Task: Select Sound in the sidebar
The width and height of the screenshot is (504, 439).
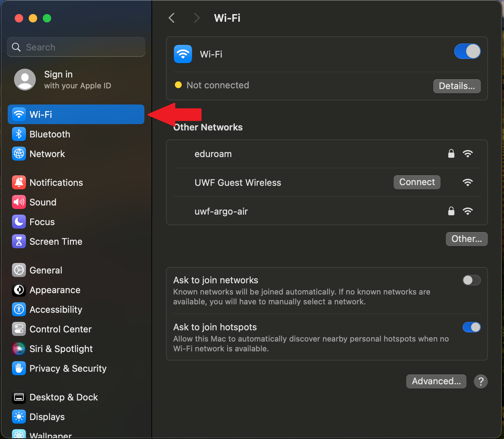Action: (x=76, y=202)
